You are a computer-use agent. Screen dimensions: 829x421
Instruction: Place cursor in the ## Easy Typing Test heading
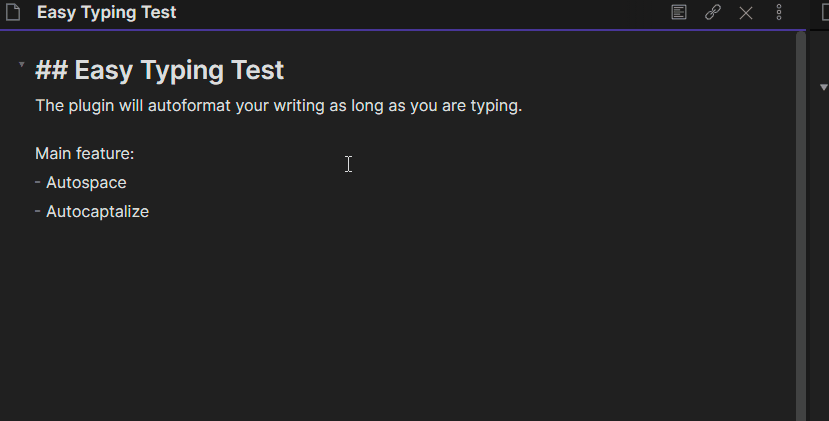point(160,70)
